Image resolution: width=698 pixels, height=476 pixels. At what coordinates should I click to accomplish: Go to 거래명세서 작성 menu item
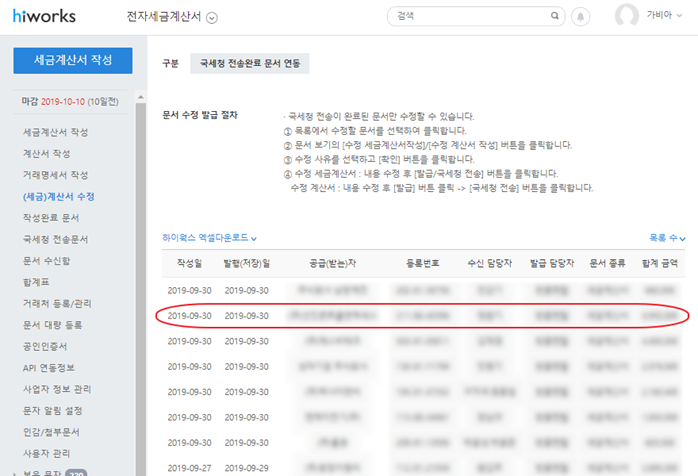point(56,175)
